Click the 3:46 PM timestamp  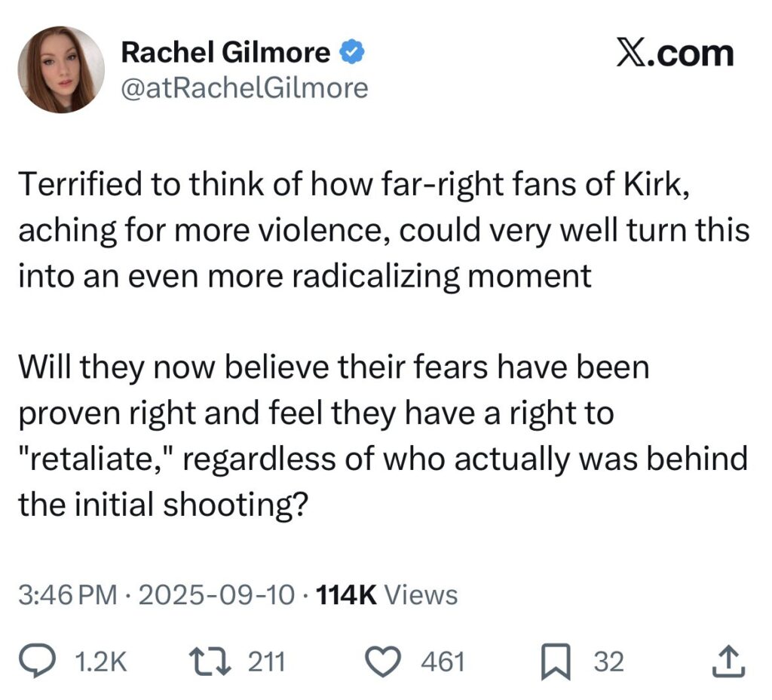(x=68, y=595)
